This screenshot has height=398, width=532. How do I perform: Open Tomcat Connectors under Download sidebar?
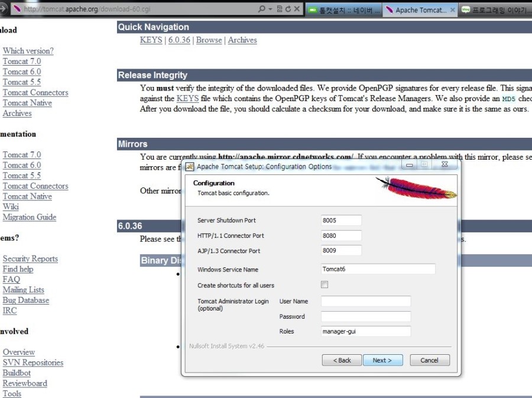tap(35, 93)
